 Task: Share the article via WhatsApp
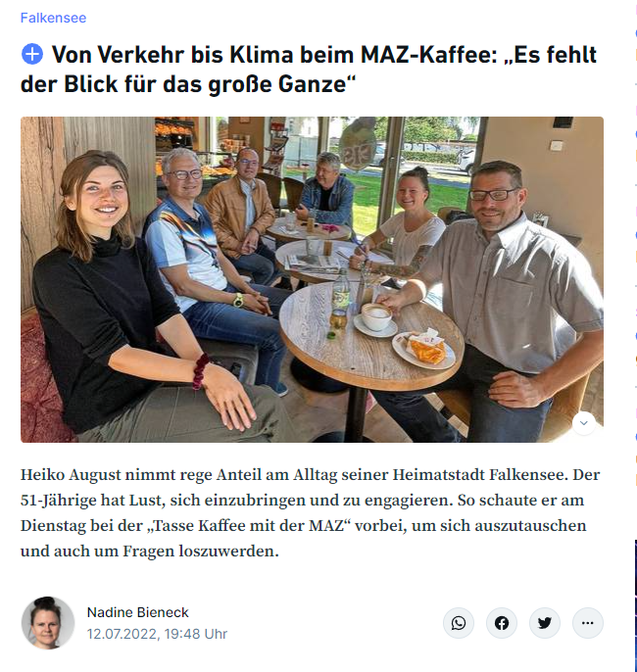pyautogui.click(x=459, y=623)
